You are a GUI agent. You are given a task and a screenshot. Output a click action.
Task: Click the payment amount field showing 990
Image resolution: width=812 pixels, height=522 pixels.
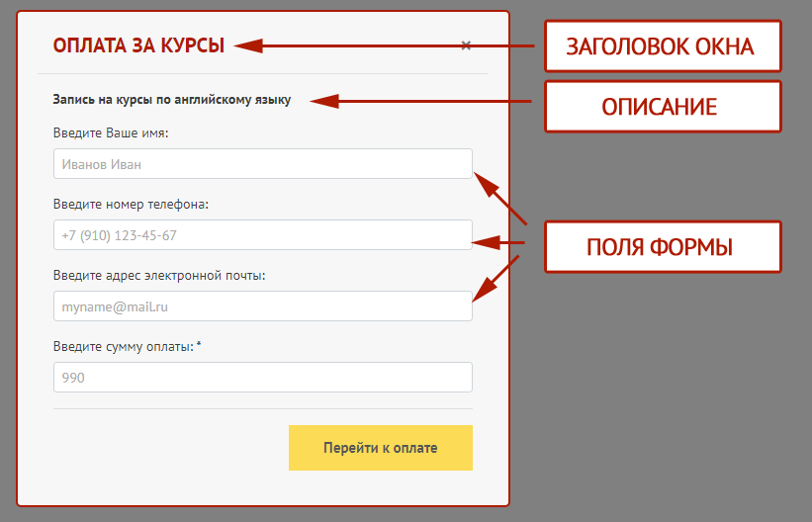[262, 378]
